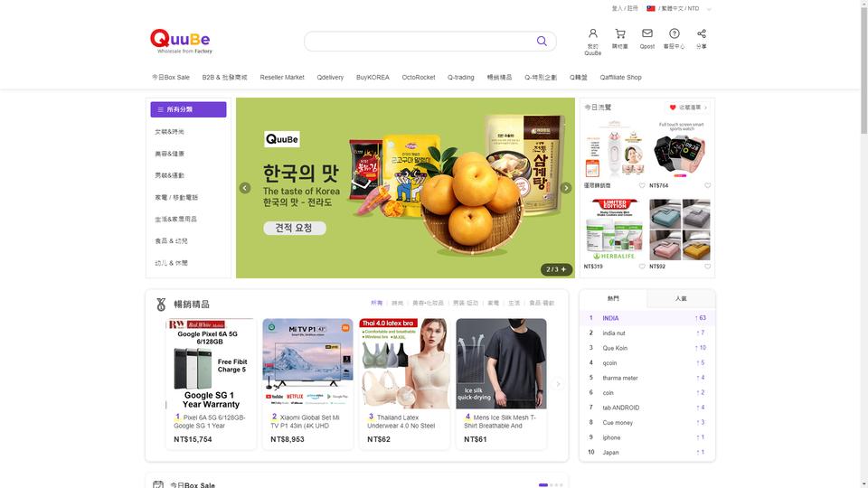Open the B2B wholesale mall menu item
The image size is (868, 488).
tap(224, 78)
